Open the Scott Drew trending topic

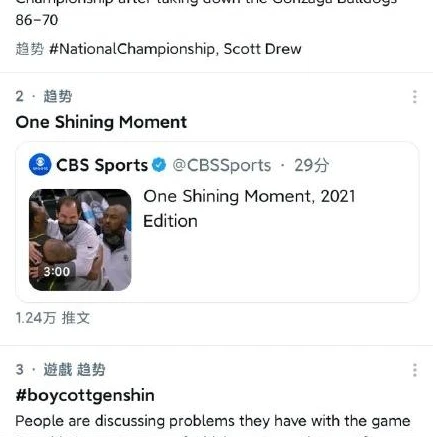262,49
